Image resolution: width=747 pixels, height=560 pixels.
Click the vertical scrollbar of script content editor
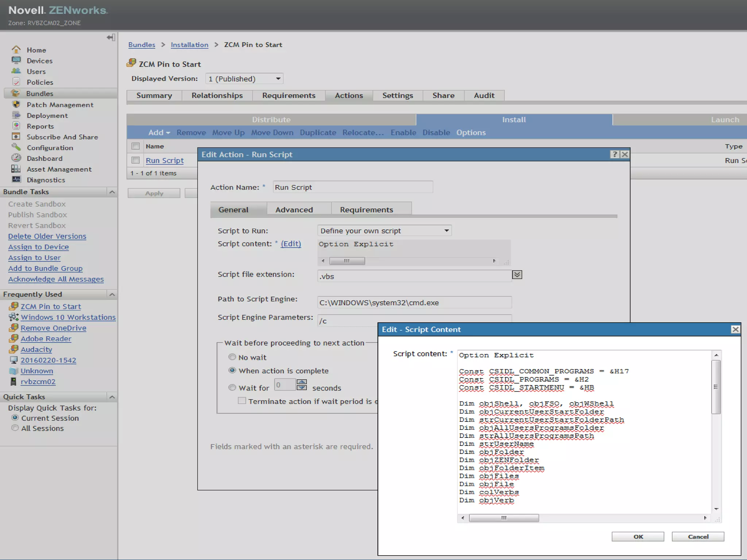tap(716, 432)
